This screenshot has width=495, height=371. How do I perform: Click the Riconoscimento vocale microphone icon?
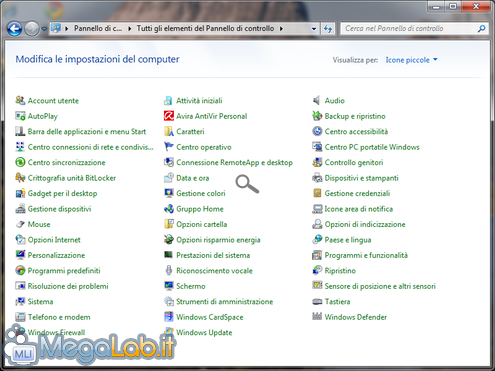coord(169,270)
